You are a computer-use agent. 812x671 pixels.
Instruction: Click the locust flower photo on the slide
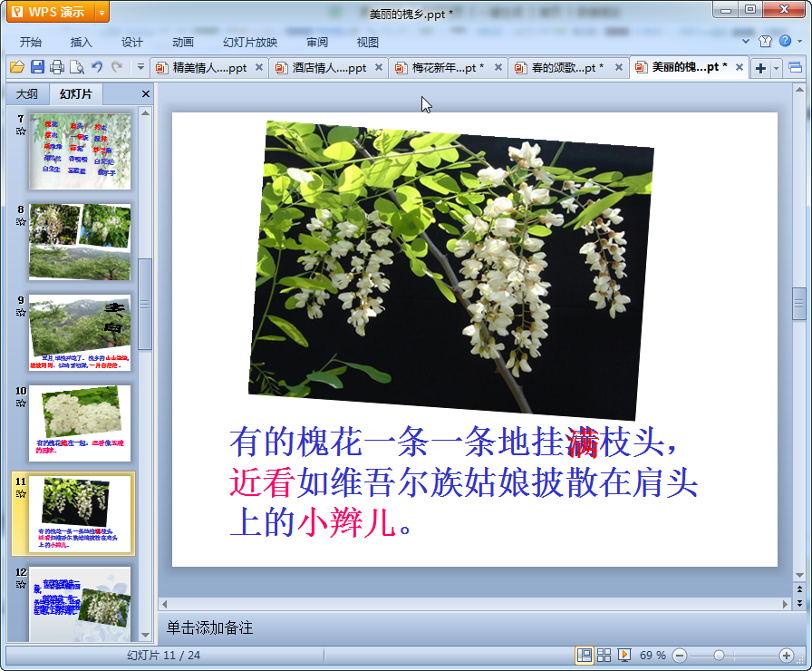tap(451, 270)
